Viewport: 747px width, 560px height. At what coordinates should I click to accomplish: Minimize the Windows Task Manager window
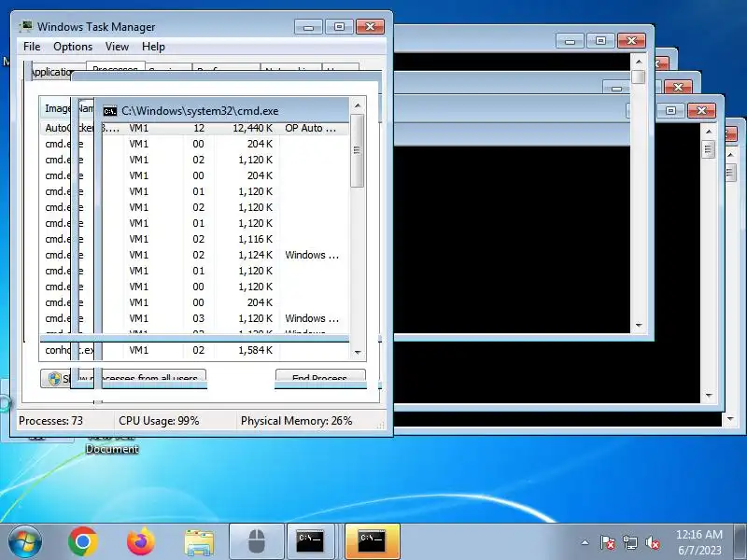(x=308, y=27)
